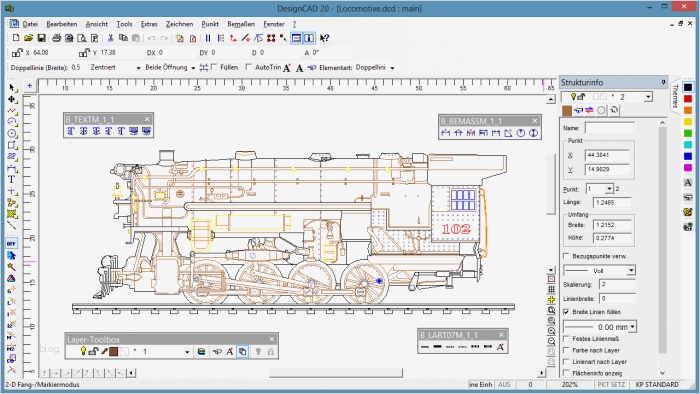Select the red color swatch

[x=688, y=99]
